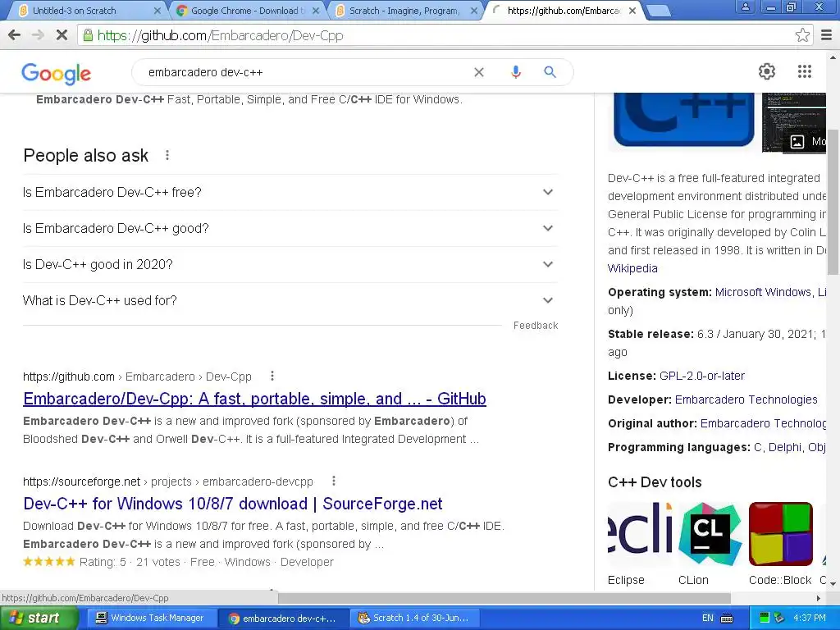This screenshot has width=840, height=630.
Task: Open options dots for the sourceforge.net result
Action: pos(334,481)
